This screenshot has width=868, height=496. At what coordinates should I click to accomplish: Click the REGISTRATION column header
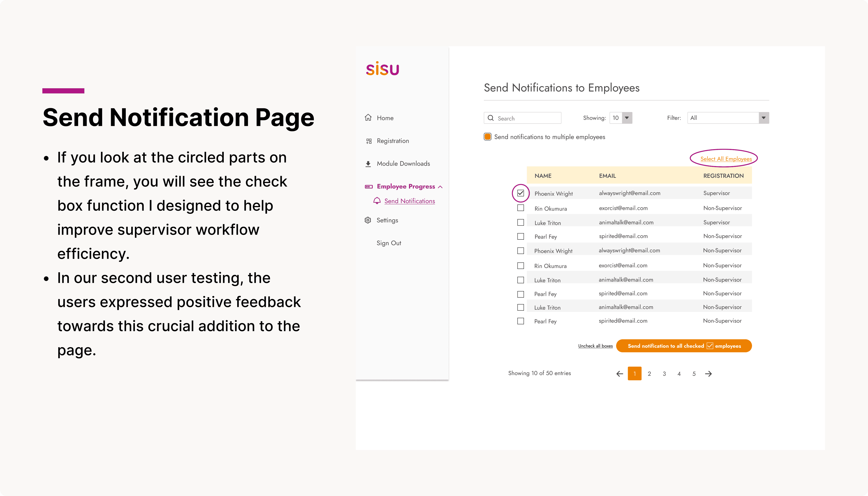[724, 176]
